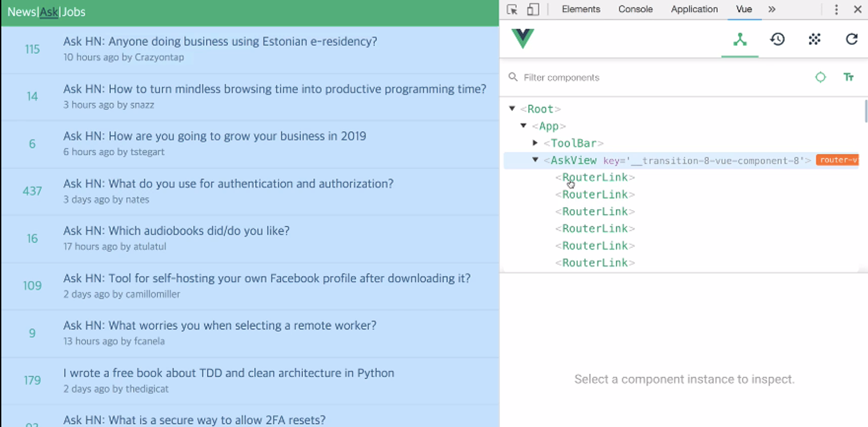Collapse the Root node in component tree
Screen dimensions: 868x427
click(512, 109)
